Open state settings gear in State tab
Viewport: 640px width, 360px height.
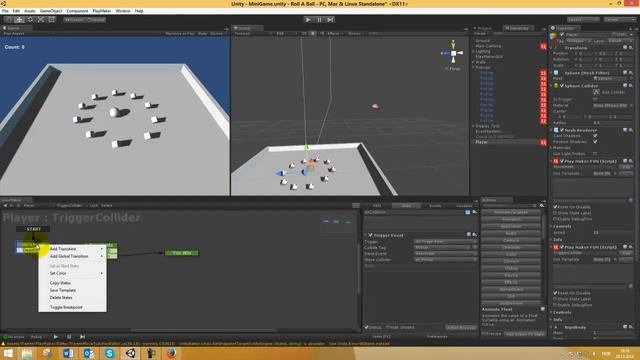[474, 212]
